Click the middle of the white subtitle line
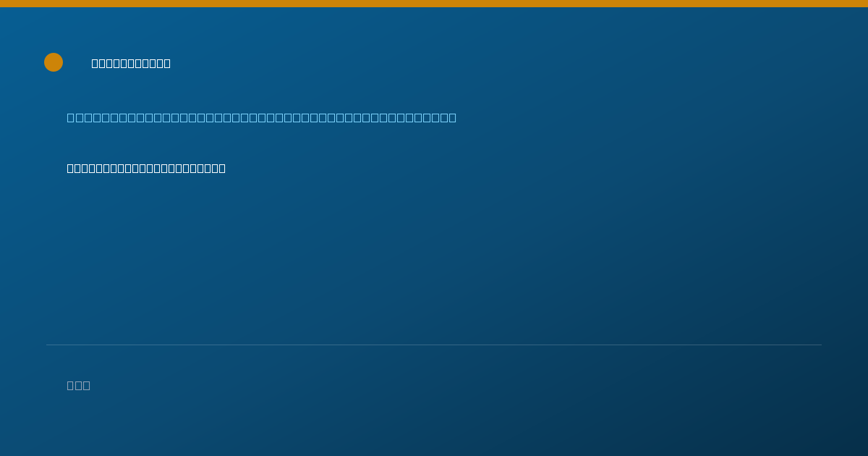Image resolution: width=868 pixels, height=456 pixels. [x=146, y=169]
